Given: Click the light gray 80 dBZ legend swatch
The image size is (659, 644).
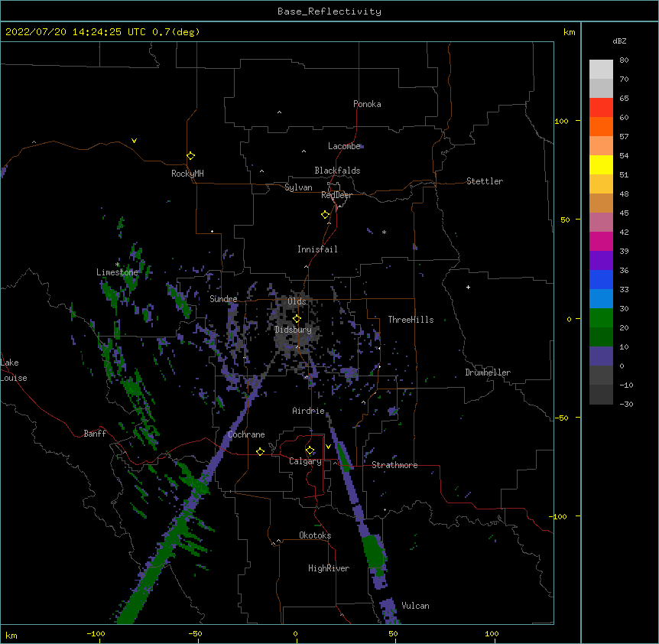Looking at the screenshot, I should 601,70.
